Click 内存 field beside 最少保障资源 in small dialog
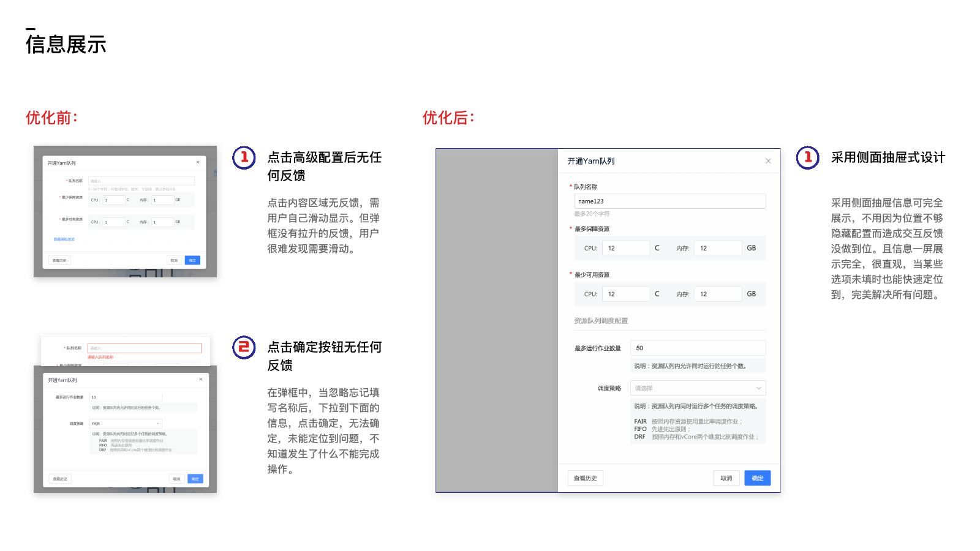Screen dimensions: 980x551 [x=163, y=200]
